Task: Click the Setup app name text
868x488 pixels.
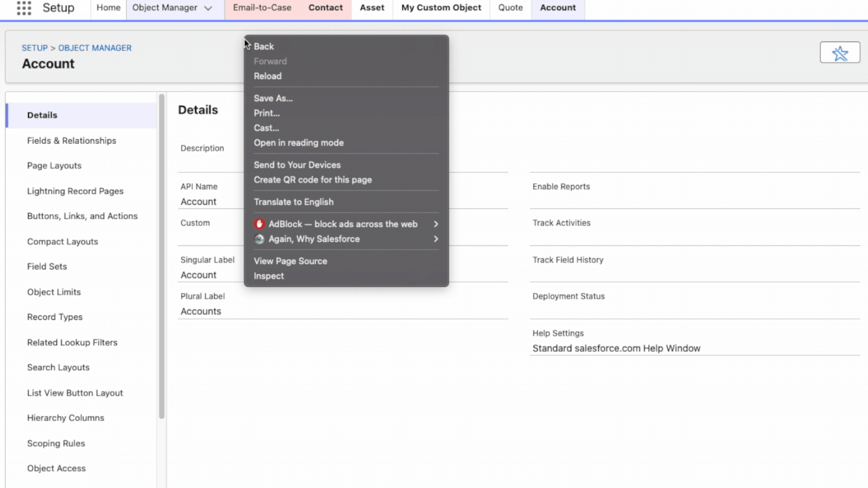Action: pos(58,8)
